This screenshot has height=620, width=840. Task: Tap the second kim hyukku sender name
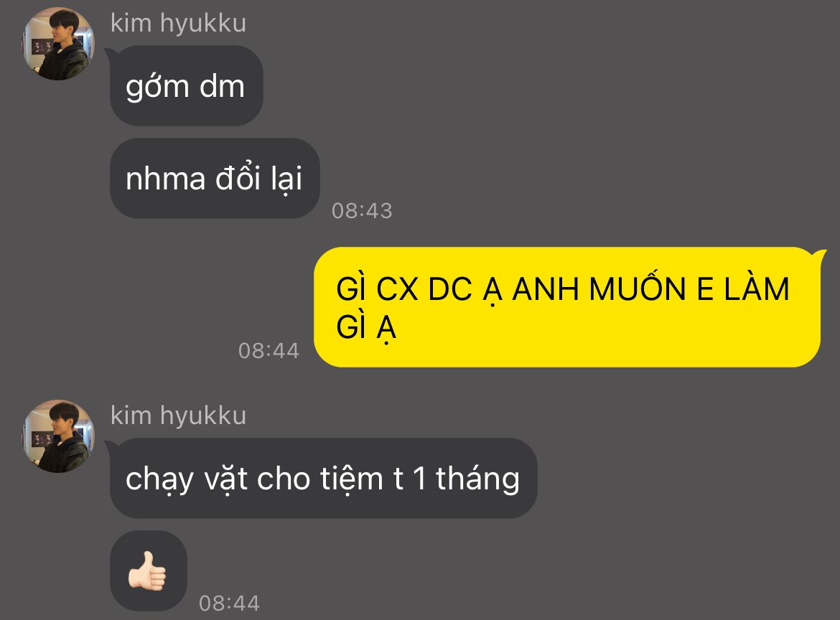click(178, 416)
